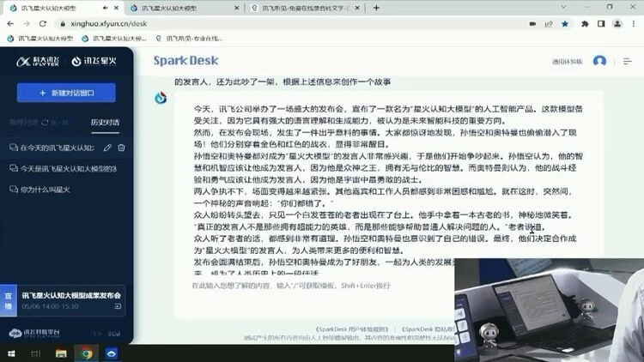The width and height of the screenshot is (644, 362).
Task: Switch to the 推荐对话 tab
Action: click(x=24, y=122)
